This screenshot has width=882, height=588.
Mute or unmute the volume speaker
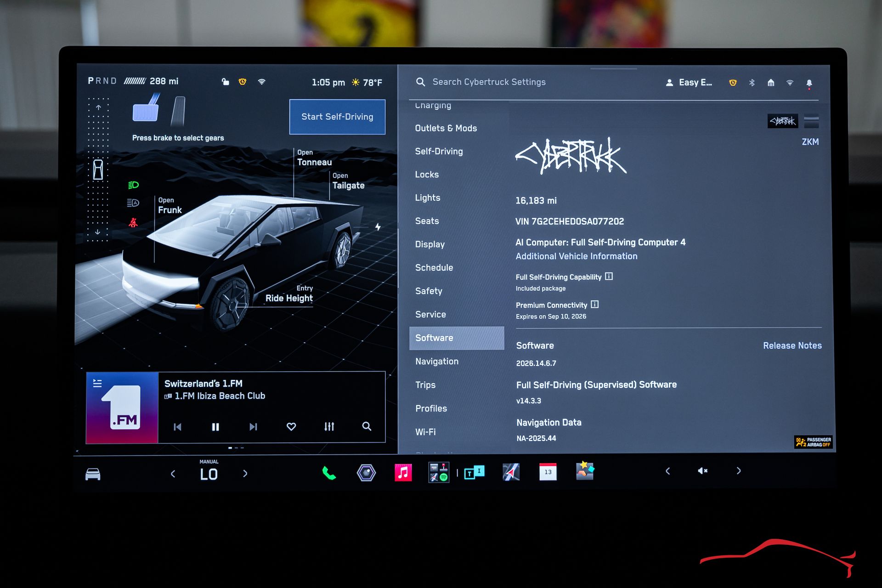click(702, 471)
